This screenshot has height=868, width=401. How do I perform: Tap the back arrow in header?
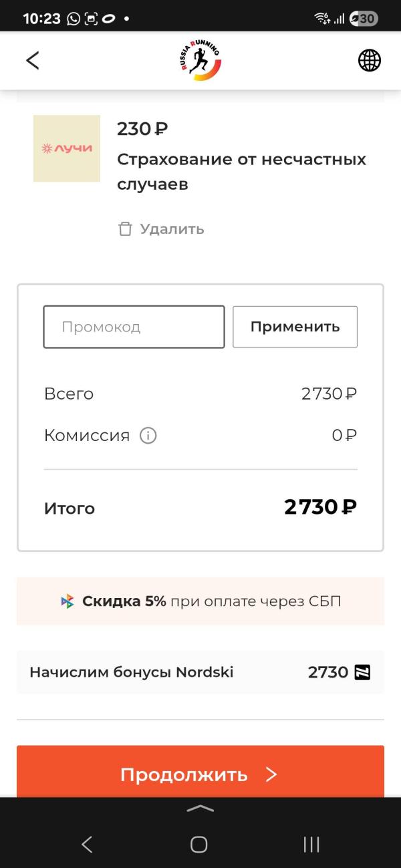32,60
